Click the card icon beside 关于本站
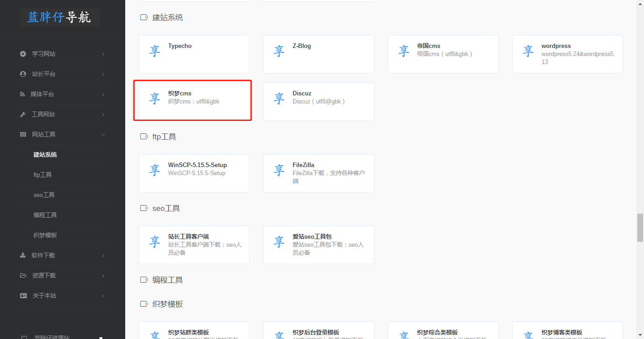644x339 pixels. pos(23,296)
